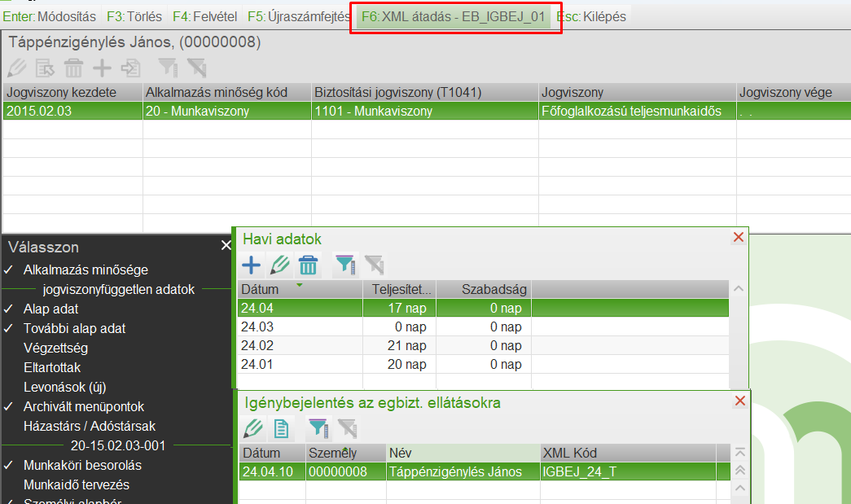Edit the selected Havi adatok row
Screen dimensions: 851x504
pyautogui.click(x=281, y=265)
